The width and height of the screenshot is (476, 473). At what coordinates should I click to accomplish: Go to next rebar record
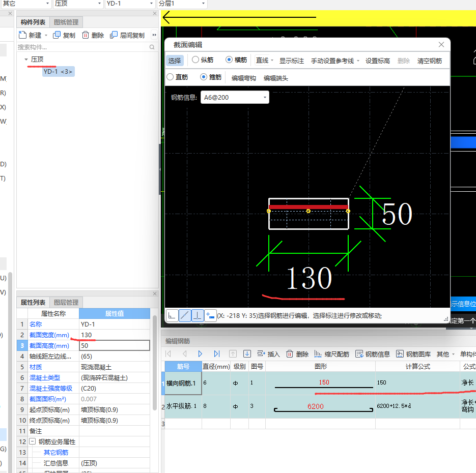coord(200,354)
